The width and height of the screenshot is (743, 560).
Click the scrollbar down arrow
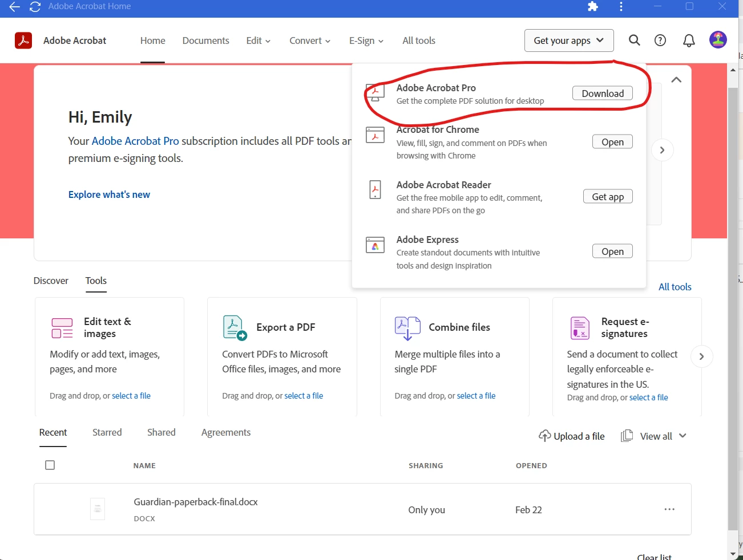coord(733,554)
